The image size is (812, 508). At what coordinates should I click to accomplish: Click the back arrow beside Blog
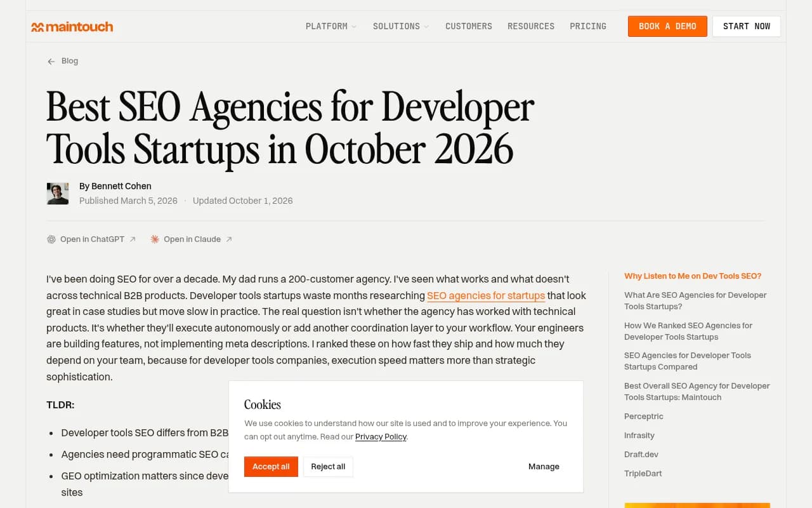pos(51,62)
